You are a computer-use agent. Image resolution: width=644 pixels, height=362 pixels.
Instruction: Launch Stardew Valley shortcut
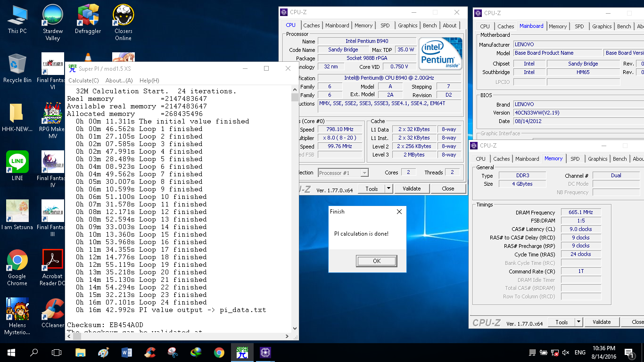click(x=53, y=23)
